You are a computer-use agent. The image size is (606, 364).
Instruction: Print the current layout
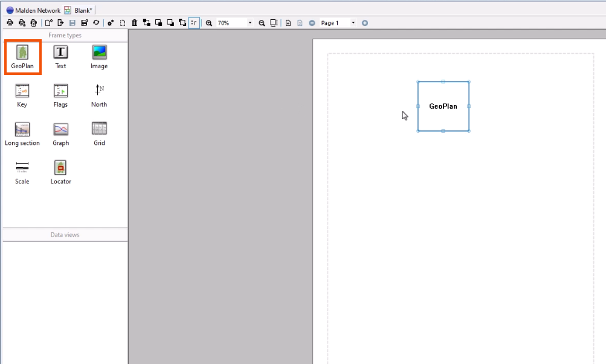[9, 22]
